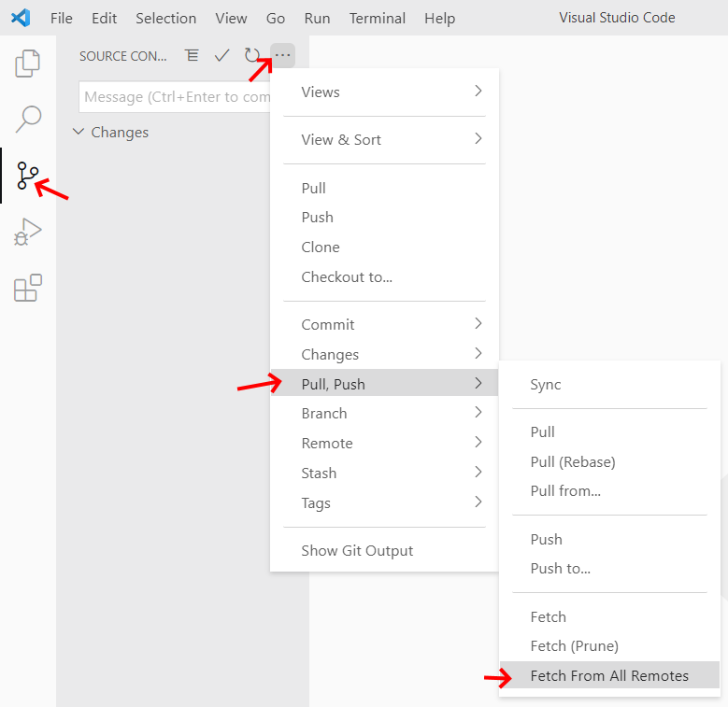
Task: Open the Extensions view icon
Action: tap(28, 288)
